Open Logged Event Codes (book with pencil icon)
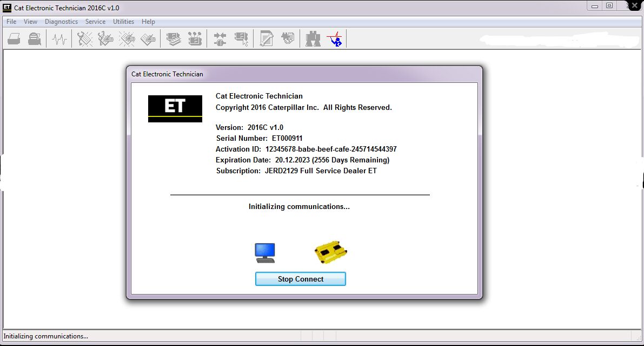 tap(148, 39)
